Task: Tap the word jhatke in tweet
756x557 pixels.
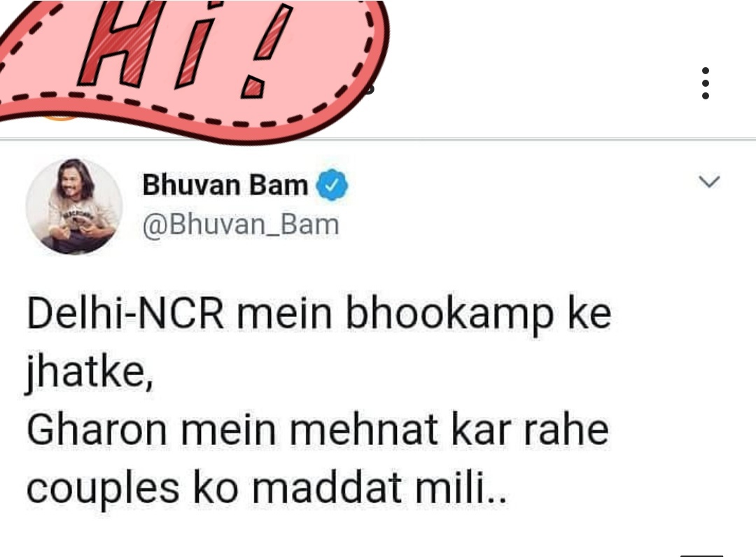Action: coord(90,374)
